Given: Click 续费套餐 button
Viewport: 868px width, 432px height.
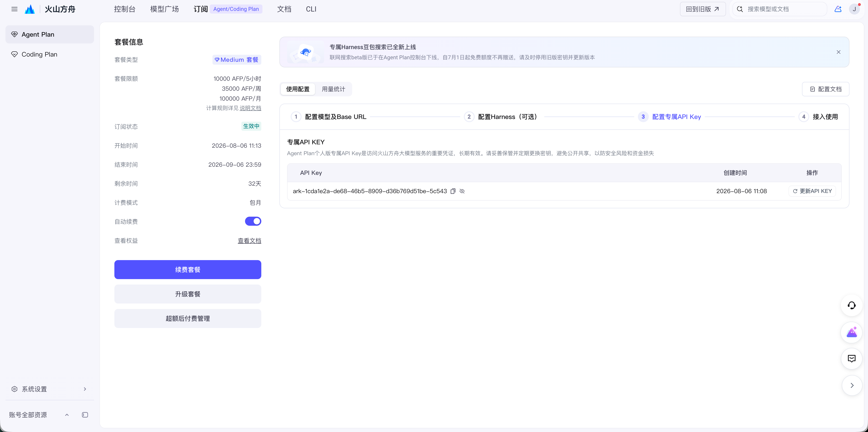Looking at the screenshot, I should click(188, 269).
